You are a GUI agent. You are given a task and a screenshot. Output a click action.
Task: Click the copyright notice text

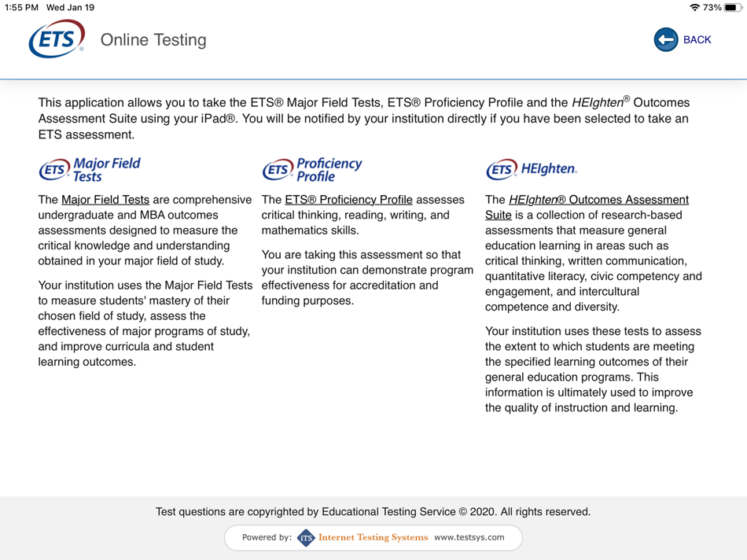click(x=373, y=512)
